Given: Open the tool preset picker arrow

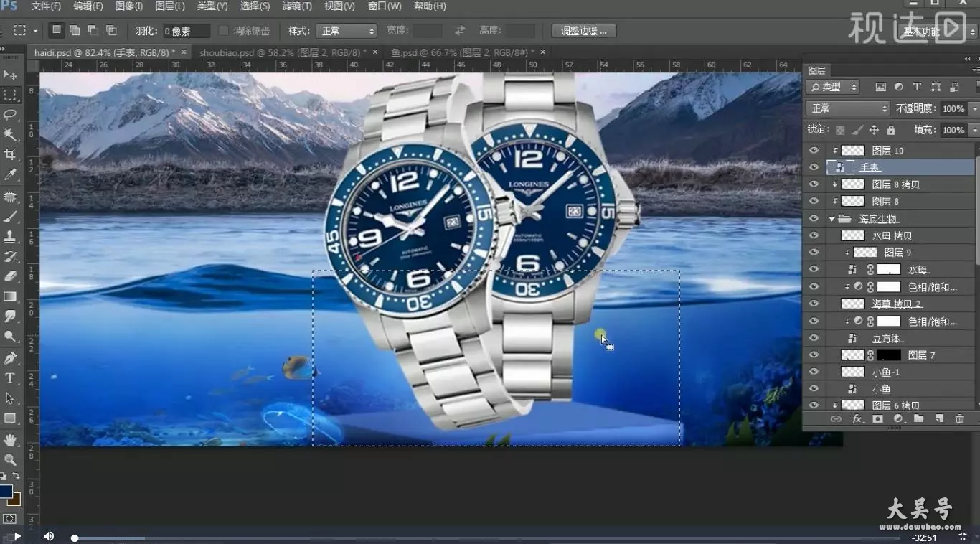Looking at the screenshot, I should 35,31.
